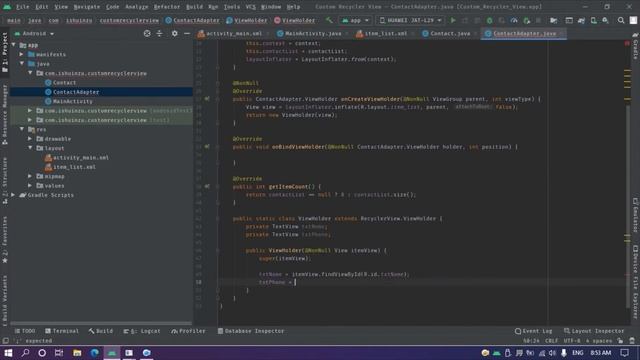
Task: Toggle the Resource Manager side panel
Action: pos(5,115)
